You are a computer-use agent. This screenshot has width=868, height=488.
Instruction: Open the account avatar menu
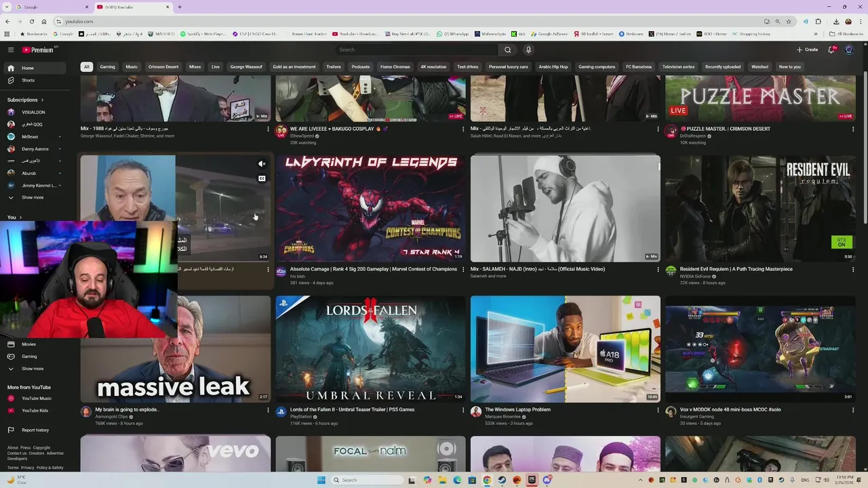pos(849,49)
